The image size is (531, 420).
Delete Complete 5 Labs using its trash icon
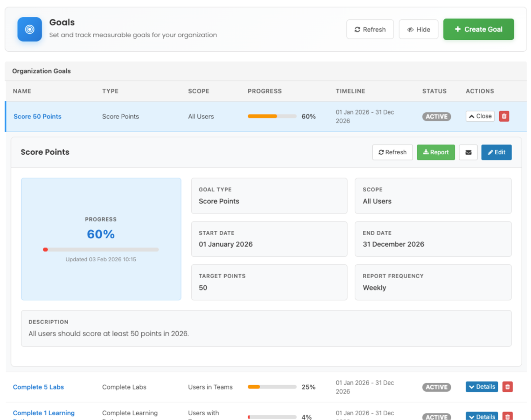click(x=507, y=386)
